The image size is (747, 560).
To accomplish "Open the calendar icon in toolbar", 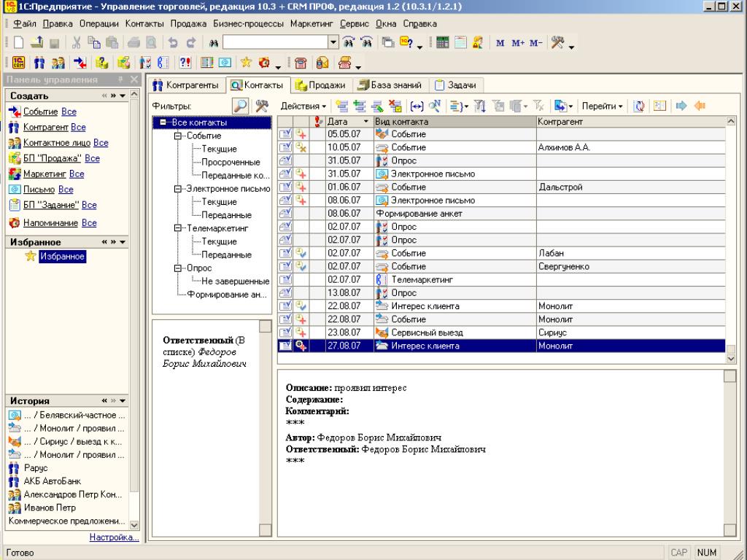I will [x=460, y=43].
